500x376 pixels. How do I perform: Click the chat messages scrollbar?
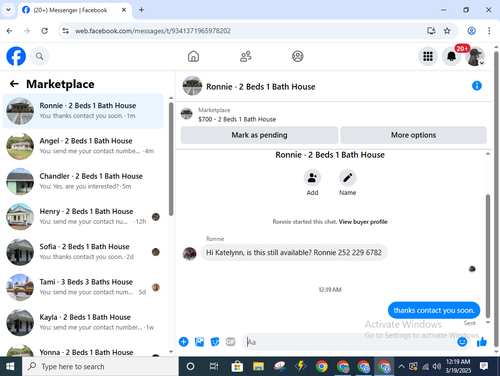[488, 256]
